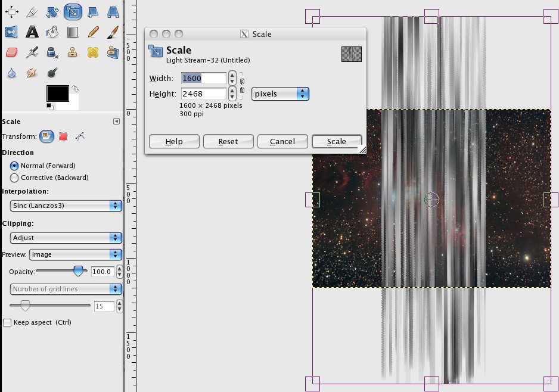The height and width of the screenshot is (392, 559).
Task: Click the Reset button
Action: click(x=228, y=141)
